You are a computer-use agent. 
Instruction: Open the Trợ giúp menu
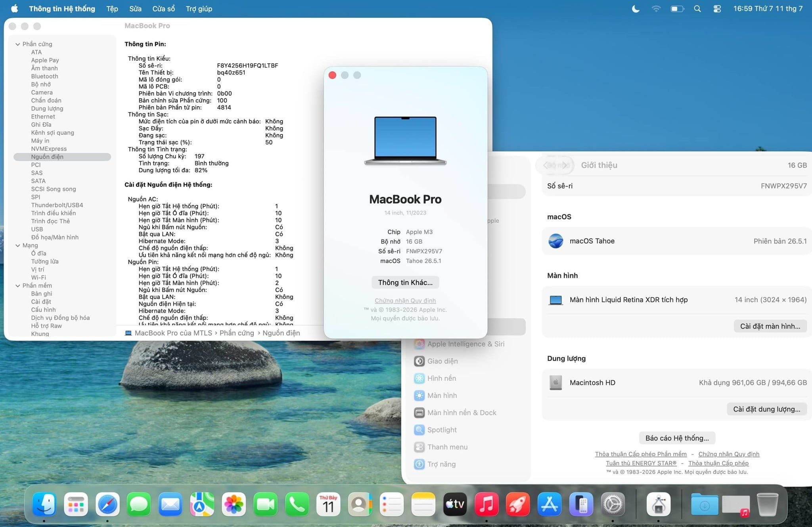click(x=199, y=9)
